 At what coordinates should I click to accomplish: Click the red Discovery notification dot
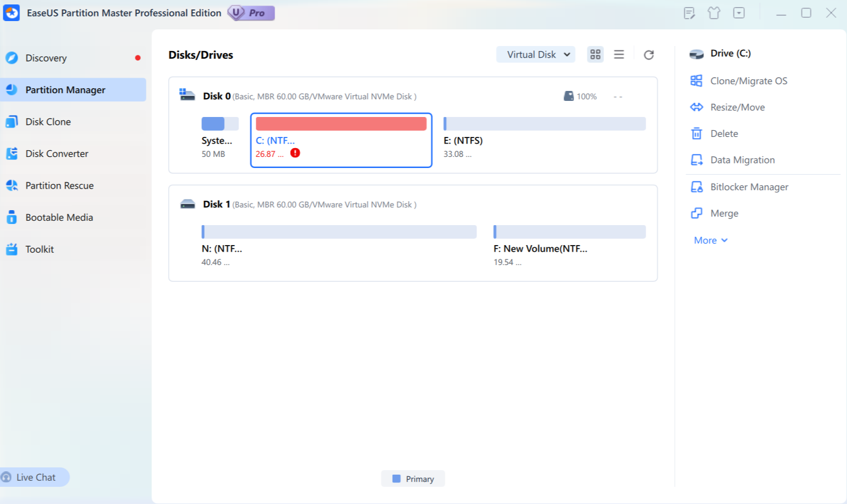pyautogui.click(x=138, y=58)
